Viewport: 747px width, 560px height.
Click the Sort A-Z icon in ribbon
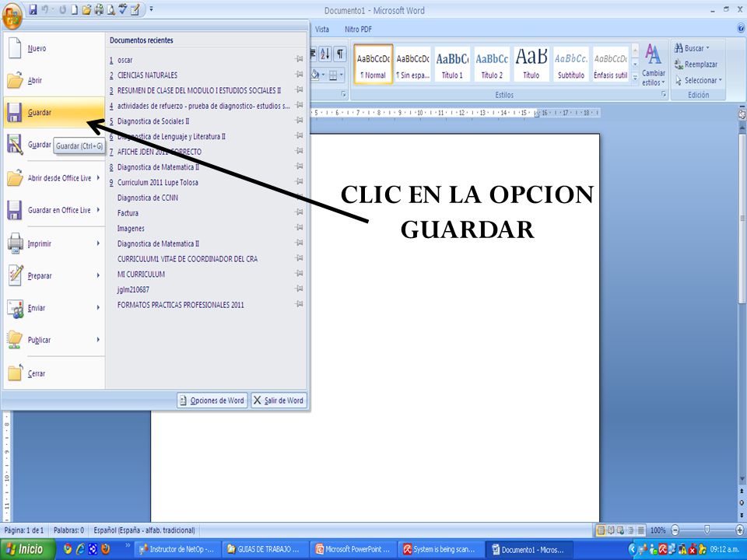(x=324, y=54)
